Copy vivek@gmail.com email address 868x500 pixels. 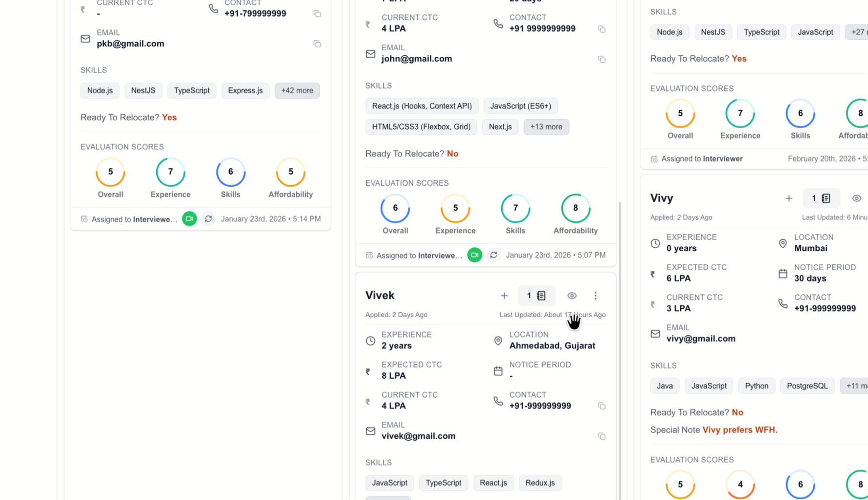(602, 436)
